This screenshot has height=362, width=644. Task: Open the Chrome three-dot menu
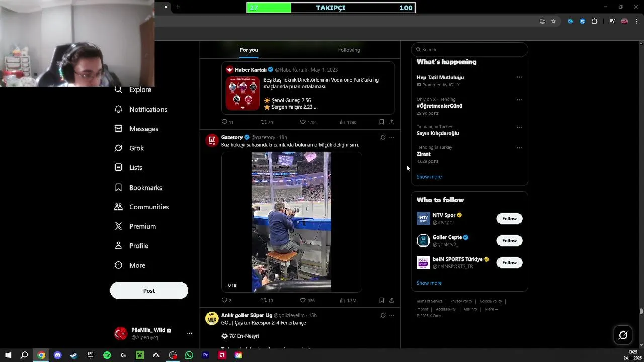pos(637,21)
